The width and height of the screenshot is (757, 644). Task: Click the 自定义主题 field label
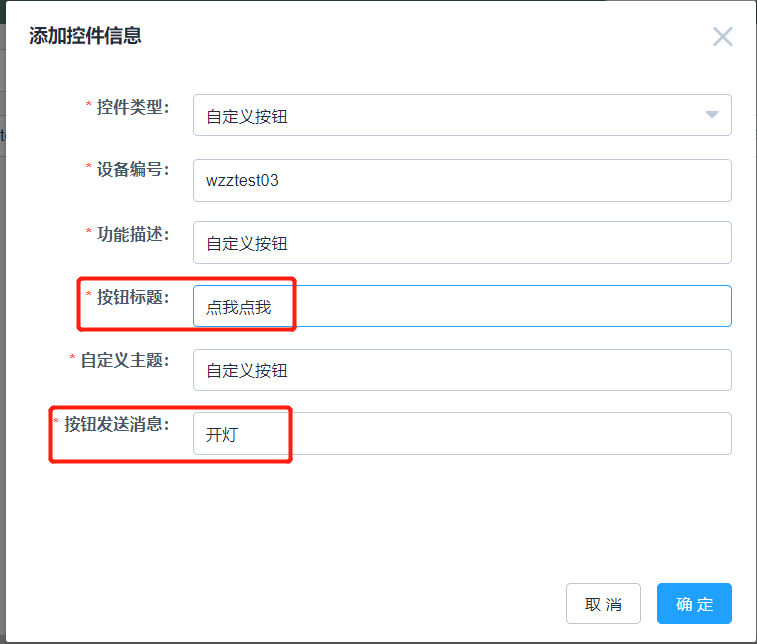click(x=125, y=360)
